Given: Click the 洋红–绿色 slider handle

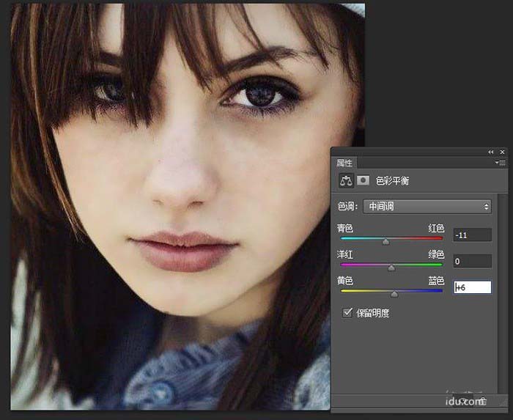Looking at the screenshot, I should (x=391, y=268).
